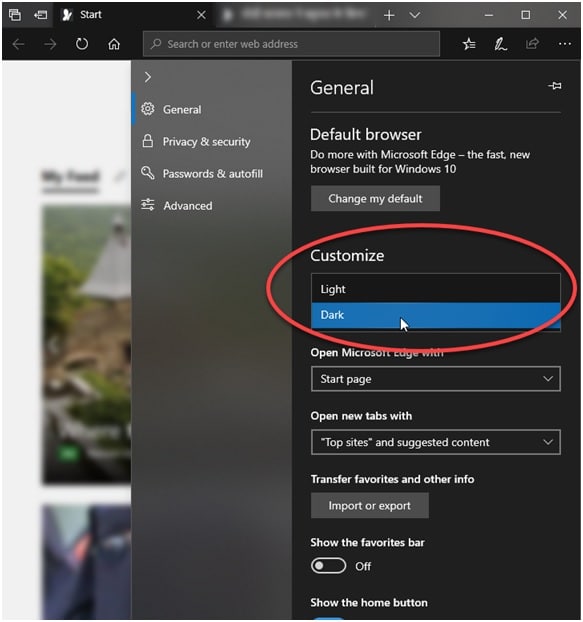Open Advanced settings section
583x622 pixels.
(212, 206)
